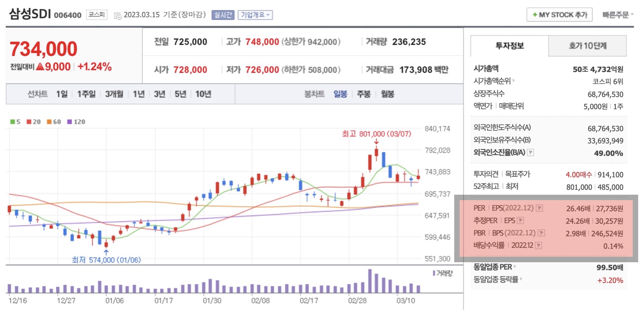Click the 삼성SDI stock name heading
644x316 pixels.
30,15
